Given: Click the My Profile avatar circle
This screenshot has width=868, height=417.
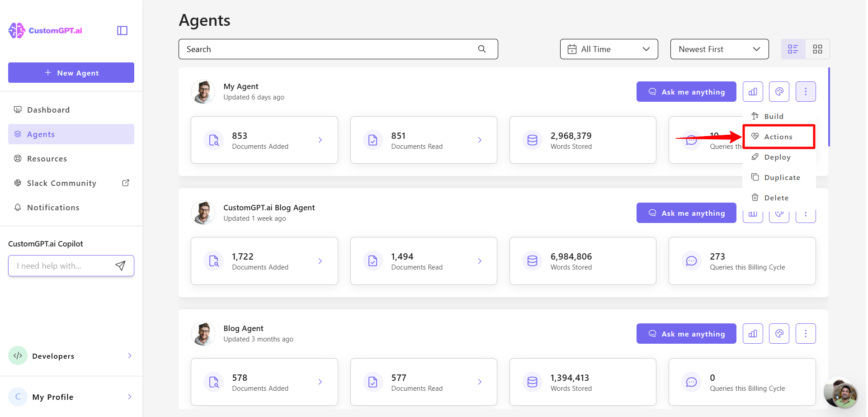Looking at the screenshot, I should [x=18, y=397].
